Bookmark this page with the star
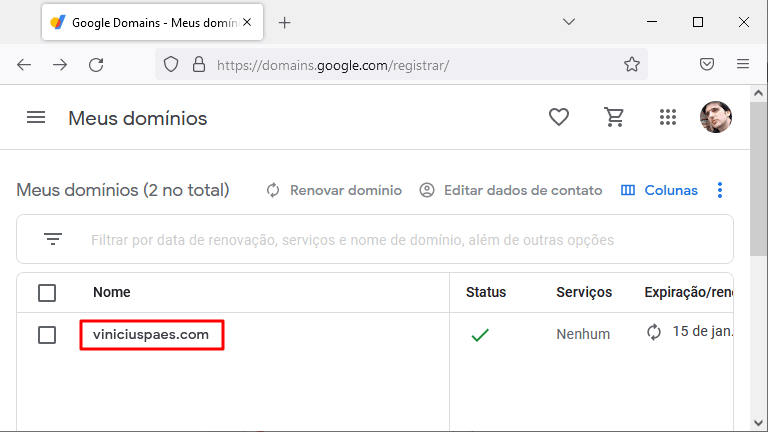Screen dimensions: 768x432 pos(632,64)
